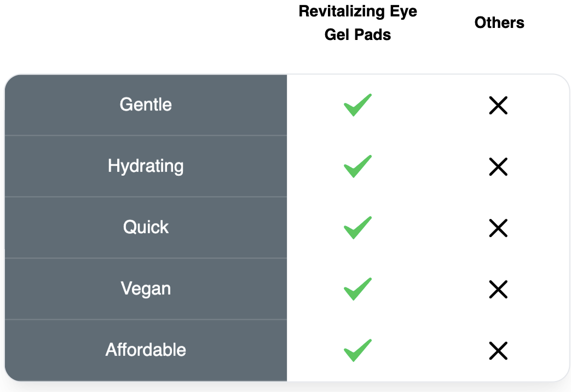571x392 pixels.
Task: Click the green checkmark in Affordable row
Action: pos(357,350)
